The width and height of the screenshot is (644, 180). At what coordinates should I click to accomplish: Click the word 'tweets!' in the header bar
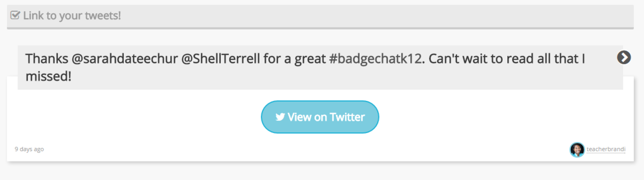[105, 16]
